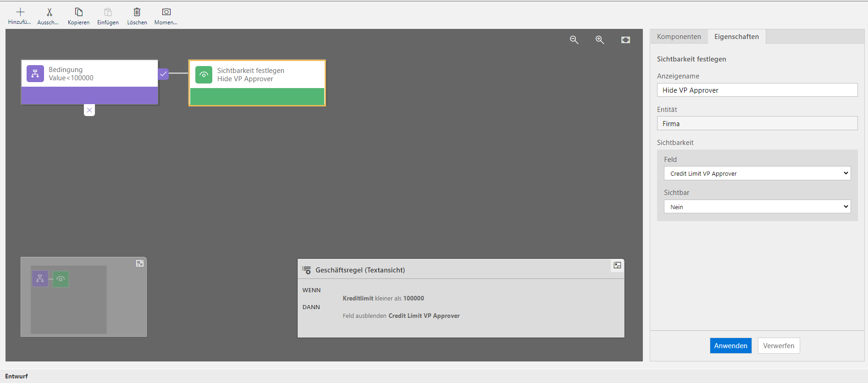Click the Einfügen clipboard icon

point(108,12)
